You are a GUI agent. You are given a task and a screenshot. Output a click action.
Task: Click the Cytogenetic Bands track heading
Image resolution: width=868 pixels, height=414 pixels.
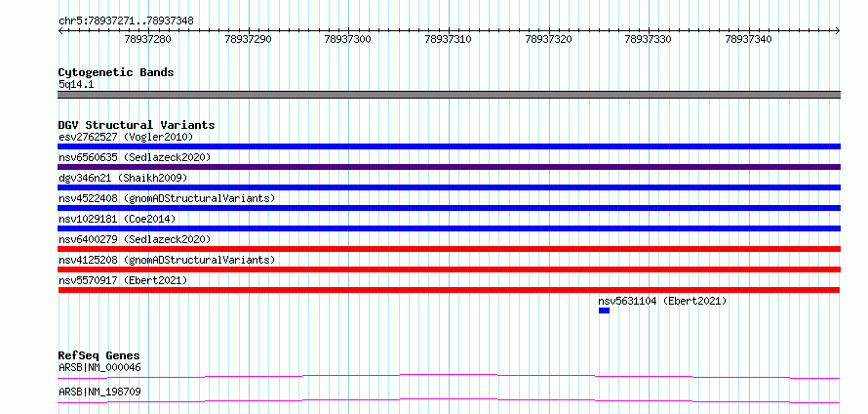pyautogui.click(x=116, y=72)
